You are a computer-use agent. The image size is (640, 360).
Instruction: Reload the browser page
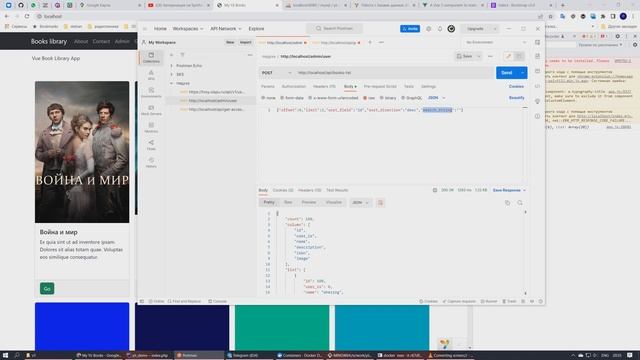point(27,16)
